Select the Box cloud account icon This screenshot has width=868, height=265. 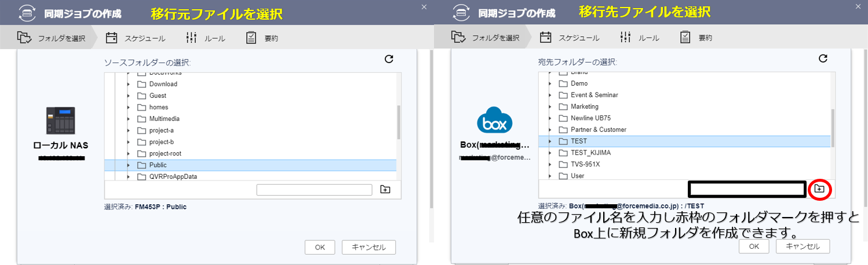click(x=494, y=122)
